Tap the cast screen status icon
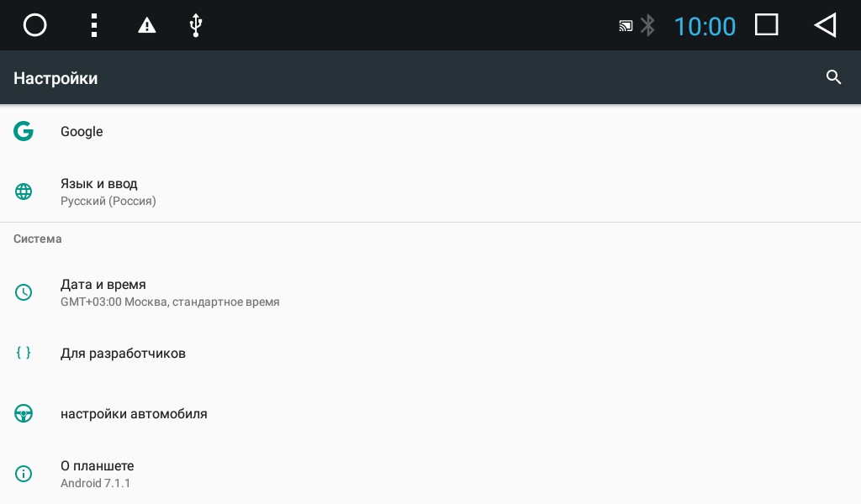 pos(626,26)
